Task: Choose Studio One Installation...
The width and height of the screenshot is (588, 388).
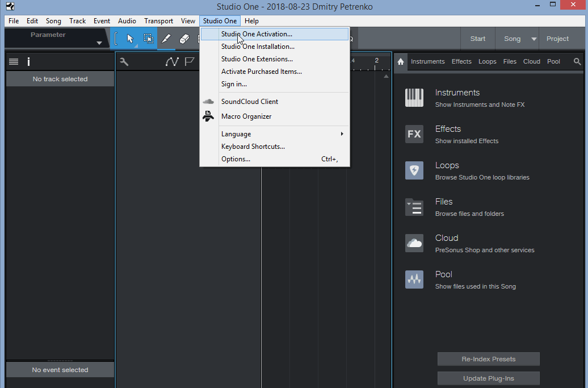Action: 275,47
